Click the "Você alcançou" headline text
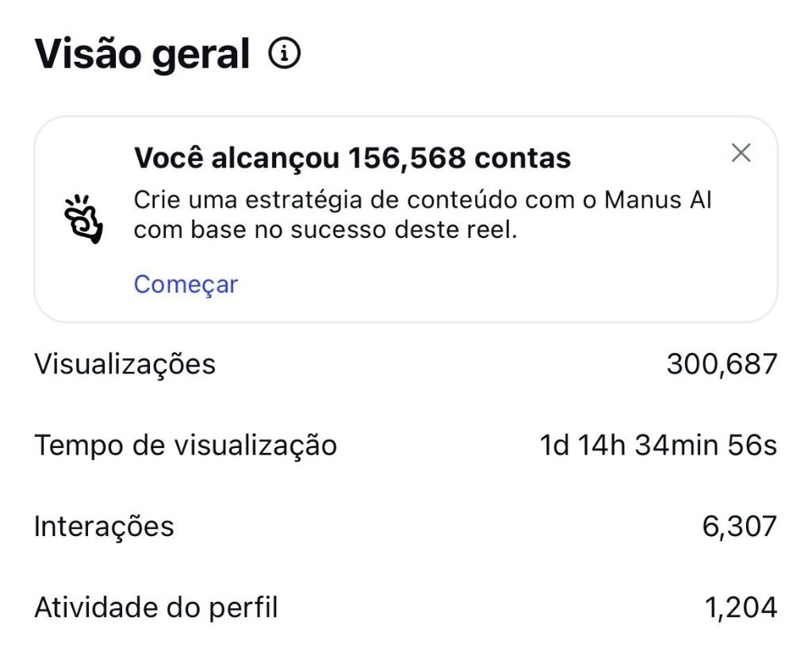Image resolution: width=812 pixels, height=663 pixels. [x=237, y=158]
